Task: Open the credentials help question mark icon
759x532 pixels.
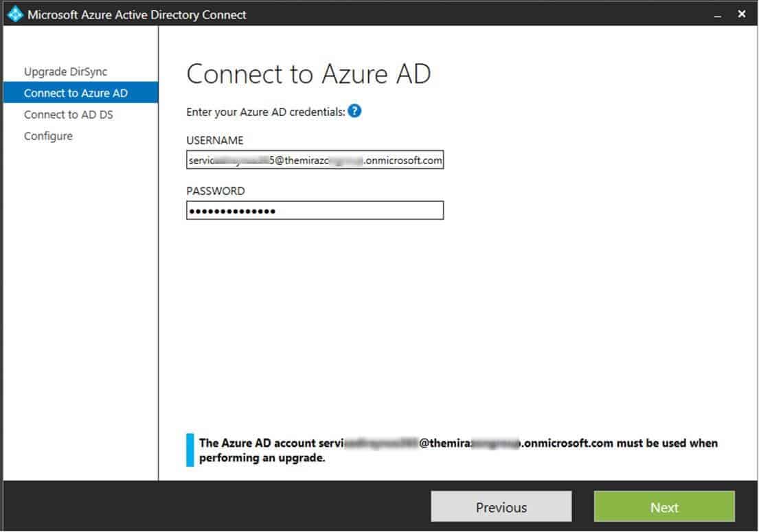Action: click(x=354, y=111)
